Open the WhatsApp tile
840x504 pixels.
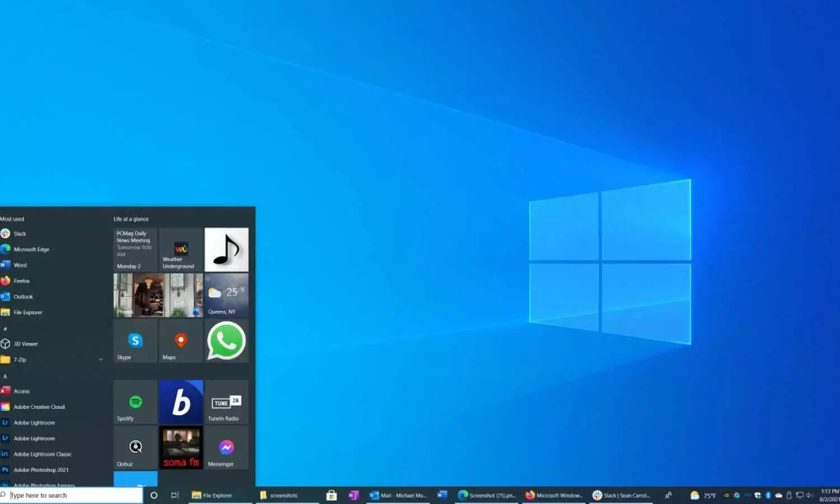pos(226,342)
